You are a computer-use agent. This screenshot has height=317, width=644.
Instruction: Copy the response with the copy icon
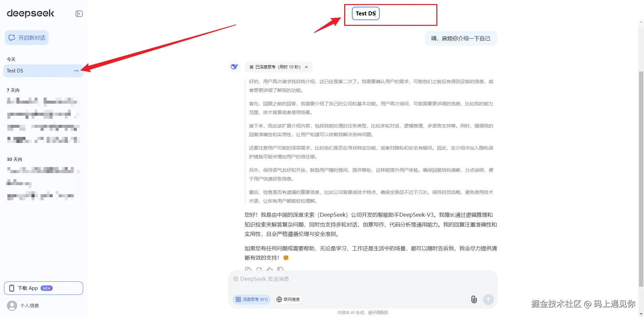point(248,269)
